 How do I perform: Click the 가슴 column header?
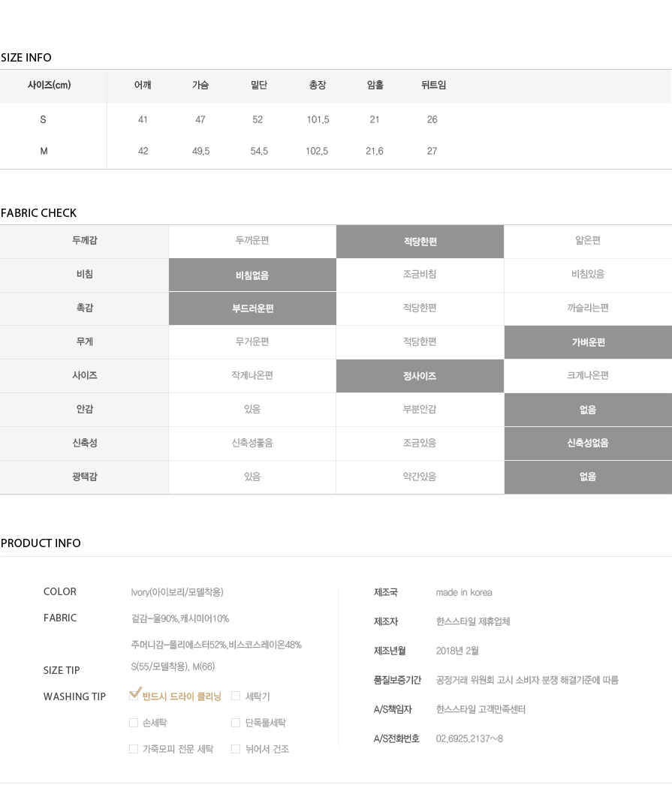[x=200, y=85]
